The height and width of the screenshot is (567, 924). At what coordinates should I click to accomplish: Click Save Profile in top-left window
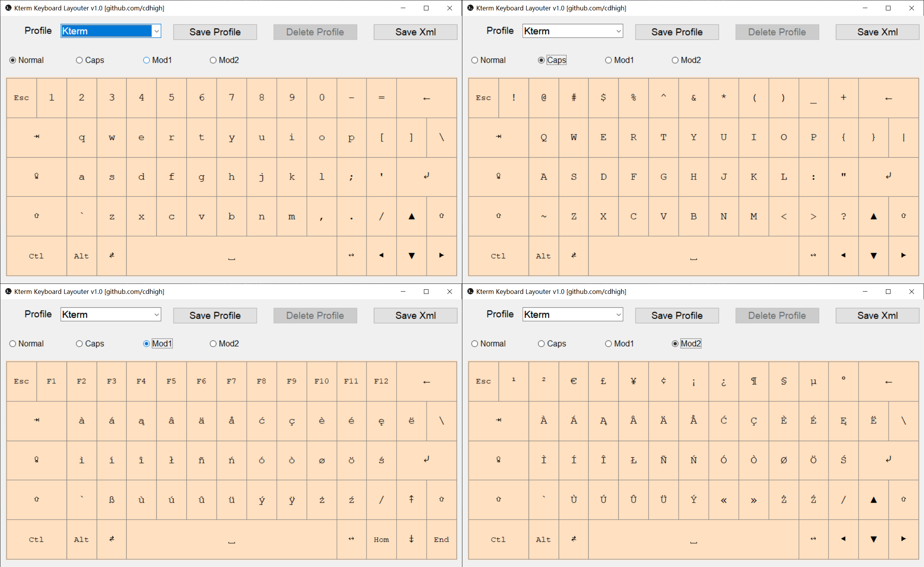coord(215,32)
